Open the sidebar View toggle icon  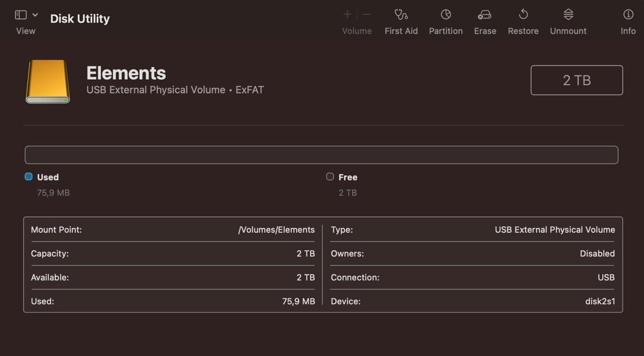point(21,15)
